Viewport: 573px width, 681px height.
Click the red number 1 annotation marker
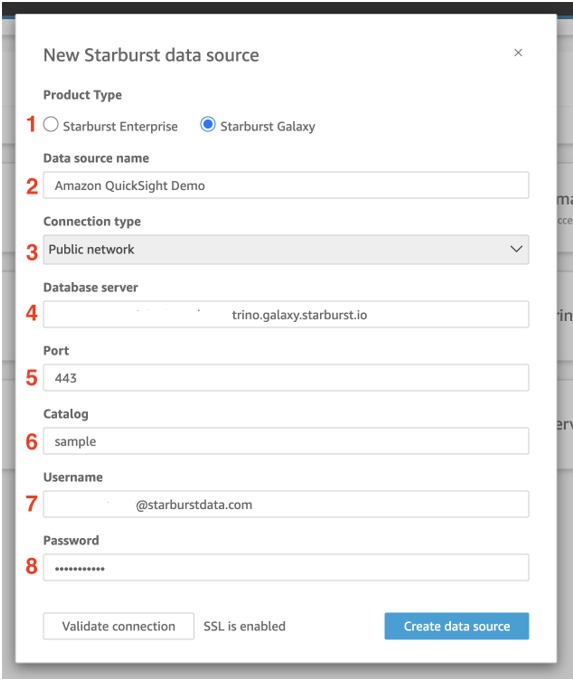(x=31, y=124)
